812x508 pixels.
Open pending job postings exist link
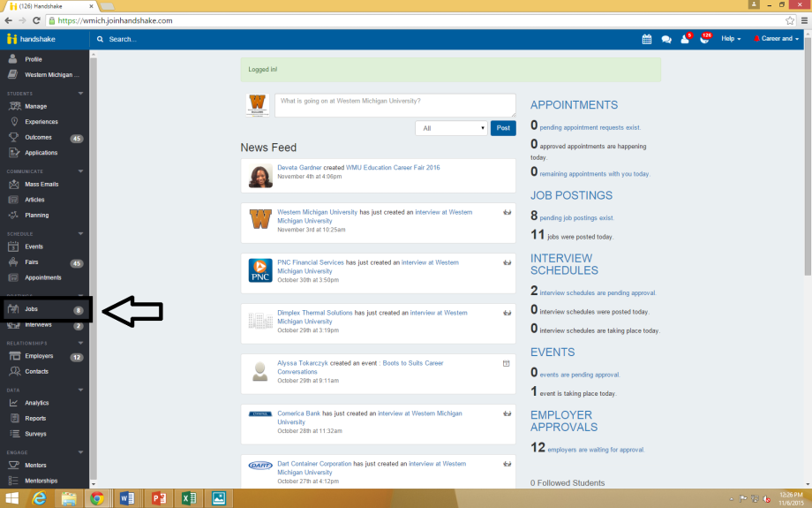point(577,217)
